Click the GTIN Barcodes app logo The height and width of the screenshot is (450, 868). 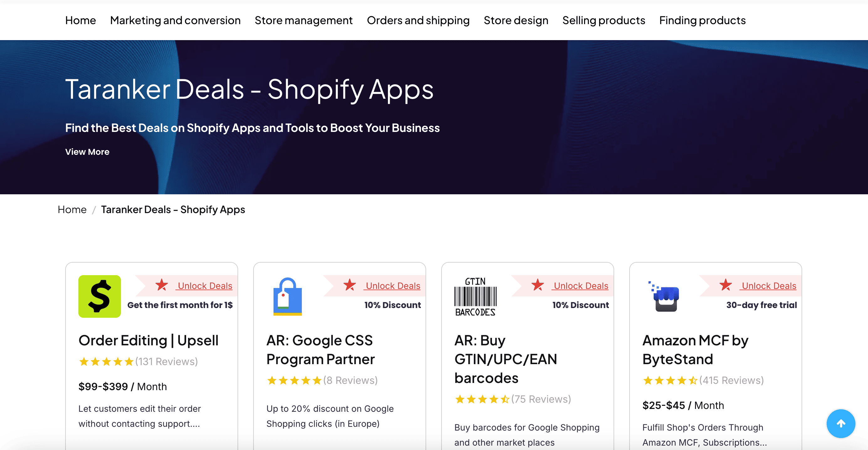[475, 296]
